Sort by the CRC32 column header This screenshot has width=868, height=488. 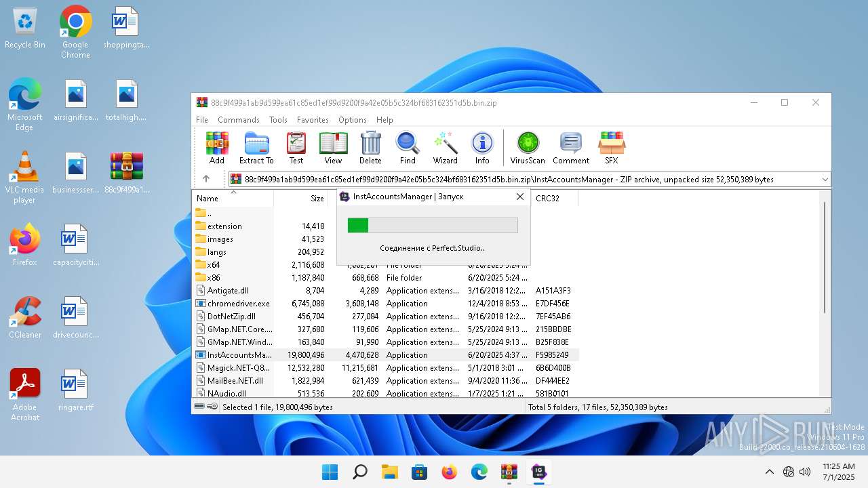pos(555,199)
